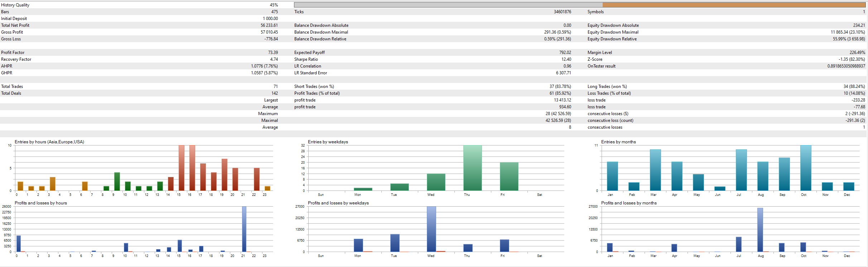Click Sharpe Ratio value 12.40

click(566, 59)
